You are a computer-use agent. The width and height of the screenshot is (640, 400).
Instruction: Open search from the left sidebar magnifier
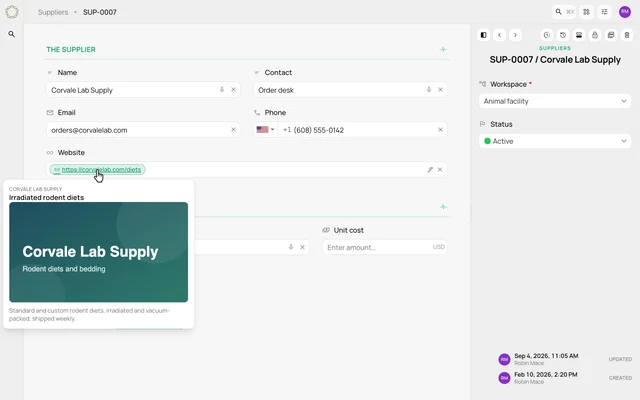point(11,34)
